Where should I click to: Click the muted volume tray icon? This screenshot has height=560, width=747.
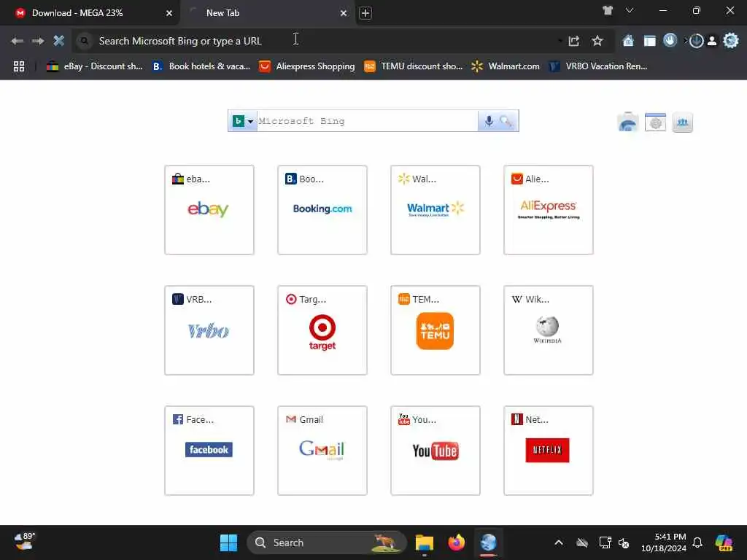coord(624,542)
